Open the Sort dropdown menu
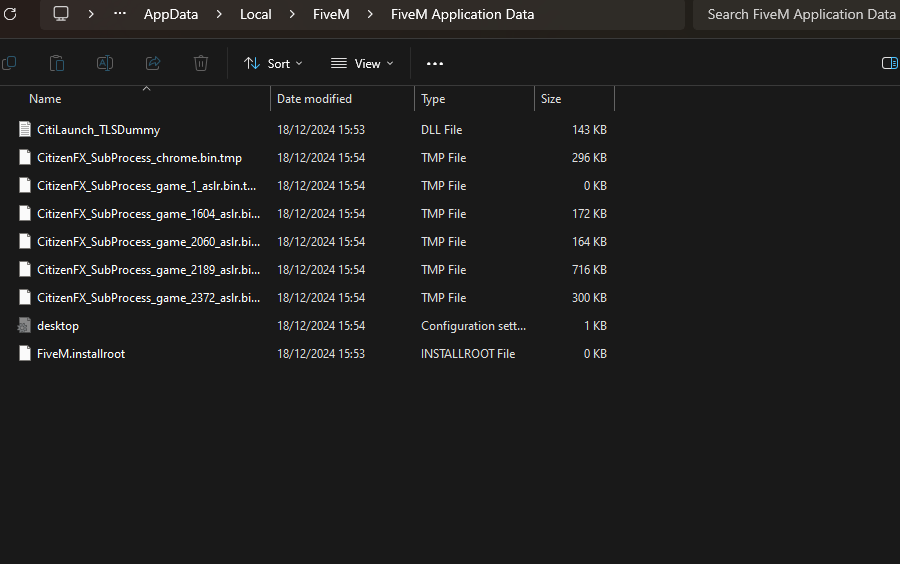This screenshot has width=900, height=564. pyautogui.click(x=273, y=63)
